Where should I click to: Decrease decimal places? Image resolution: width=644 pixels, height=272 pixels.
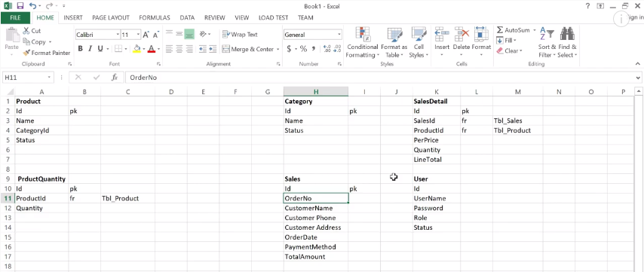pyautogui.click(x=338, y=49)
